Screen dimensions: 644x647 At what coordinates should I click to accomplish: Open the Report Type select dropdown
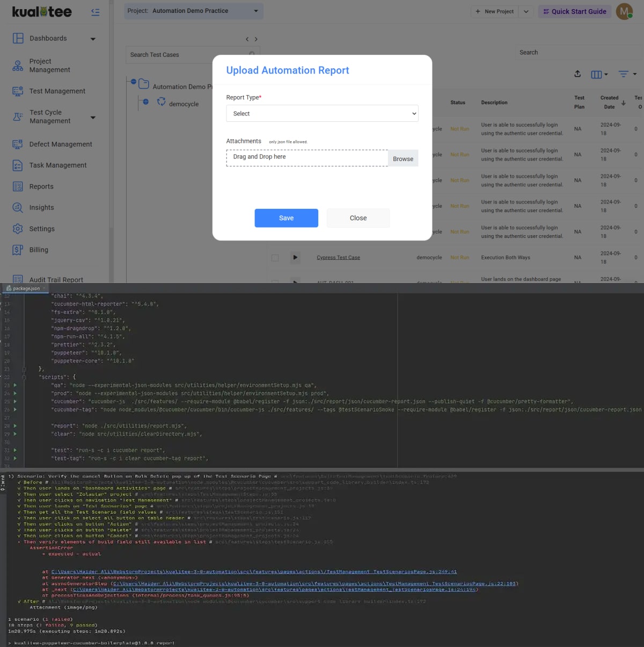322,113
